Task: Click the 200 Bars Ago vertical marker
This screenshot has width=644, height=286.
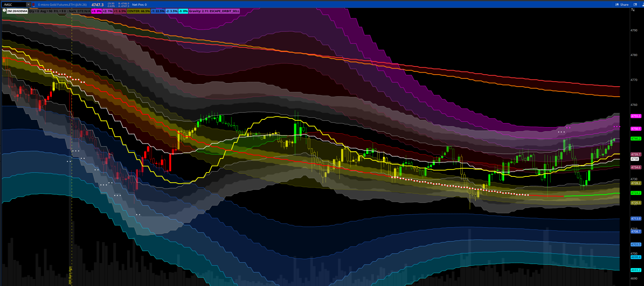Action: click(71, 275)
